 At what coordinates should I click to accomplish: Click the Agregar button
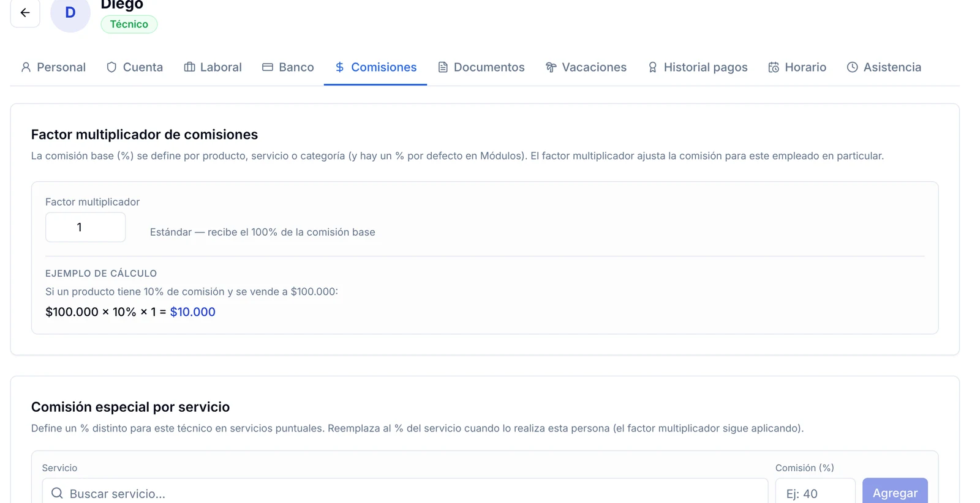[895, 491]
